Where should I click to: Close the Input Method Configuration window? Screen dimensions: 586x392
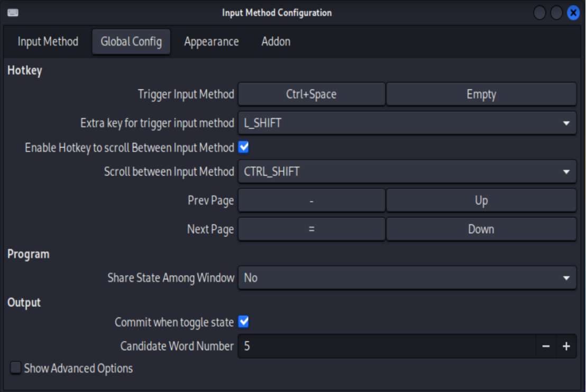click(x=573, y=13)
